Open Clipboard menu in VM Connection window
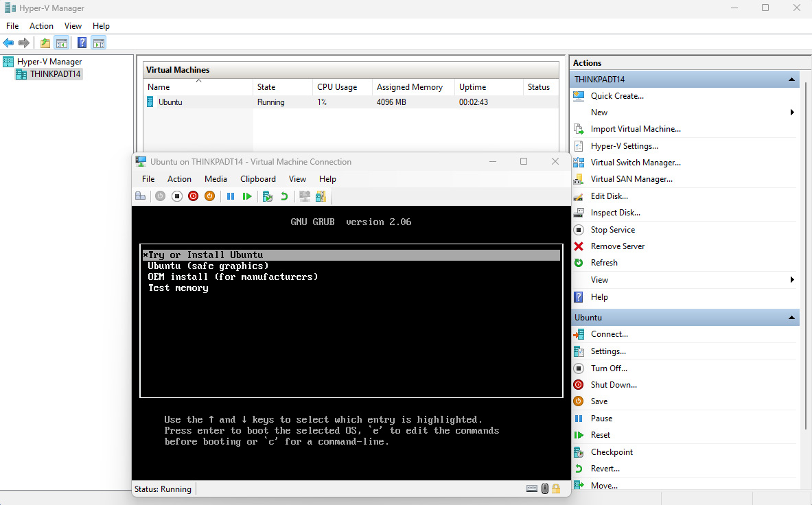The width and height of the screenshot is (812, 505). pyautogui.click(x=258, y=179)
